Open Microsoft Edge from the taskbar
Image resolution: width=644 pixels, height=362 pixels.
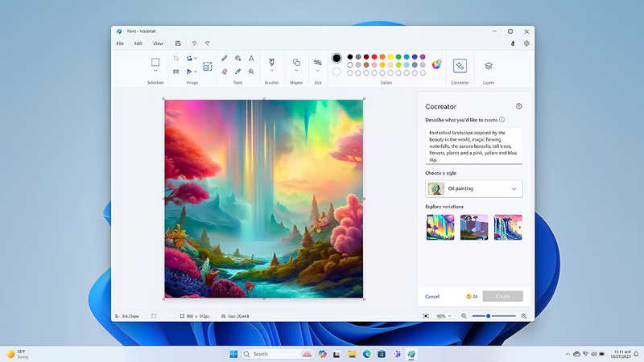coord(366,354)
